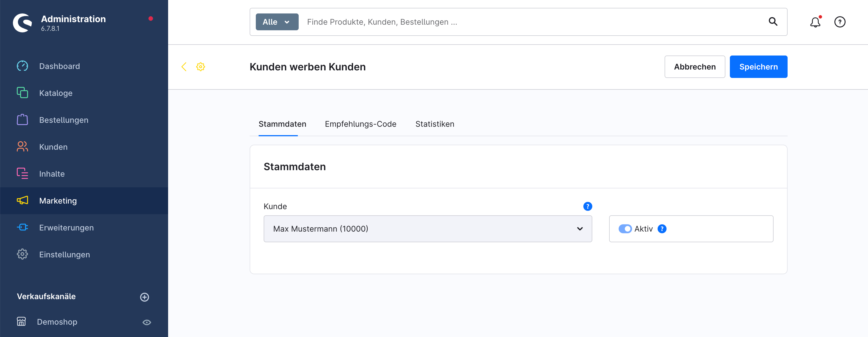Click the Demoshop eye visibility icon

click(147, 322)
